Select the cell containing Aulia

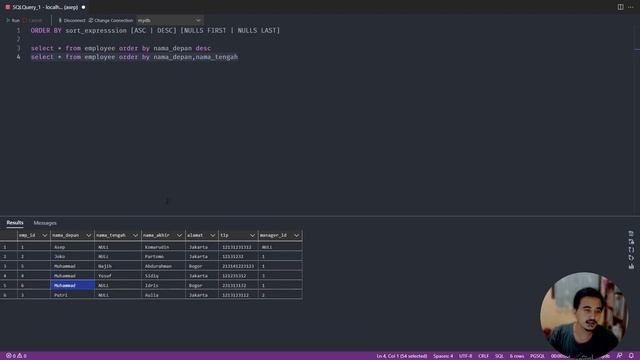(163, 295)
